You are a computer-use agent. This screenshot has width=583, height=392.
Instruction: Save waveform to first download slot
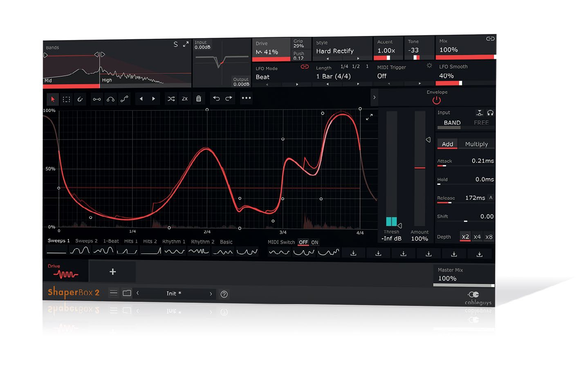pos(354,253)
